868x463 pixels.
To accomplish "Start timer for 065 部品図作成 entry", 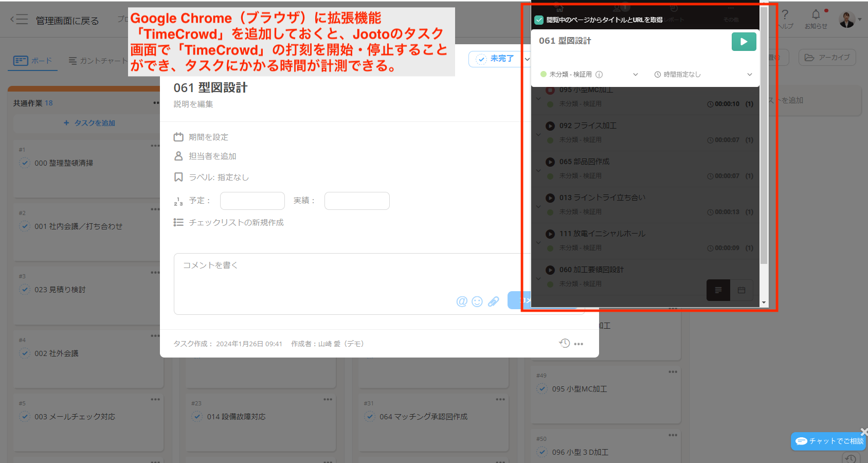I will tap(550, 162).
